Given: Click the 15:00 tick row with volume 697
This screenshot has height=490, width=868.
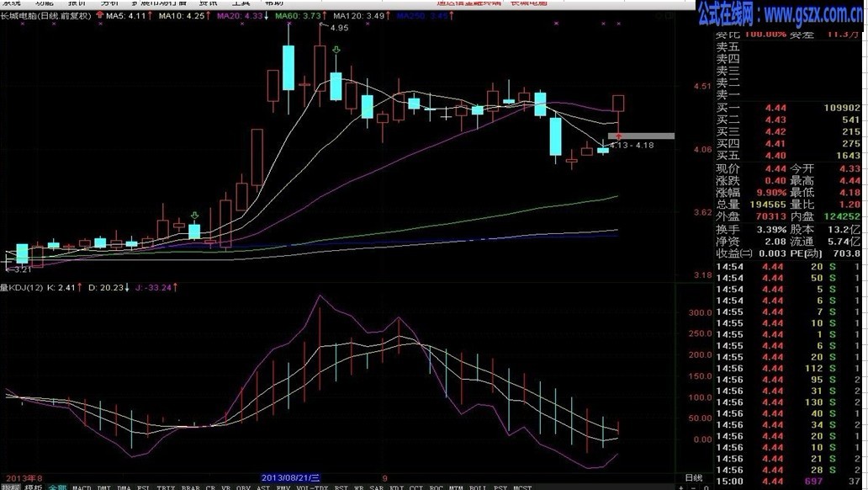Looking at the screenshot, I should (788, 481).
